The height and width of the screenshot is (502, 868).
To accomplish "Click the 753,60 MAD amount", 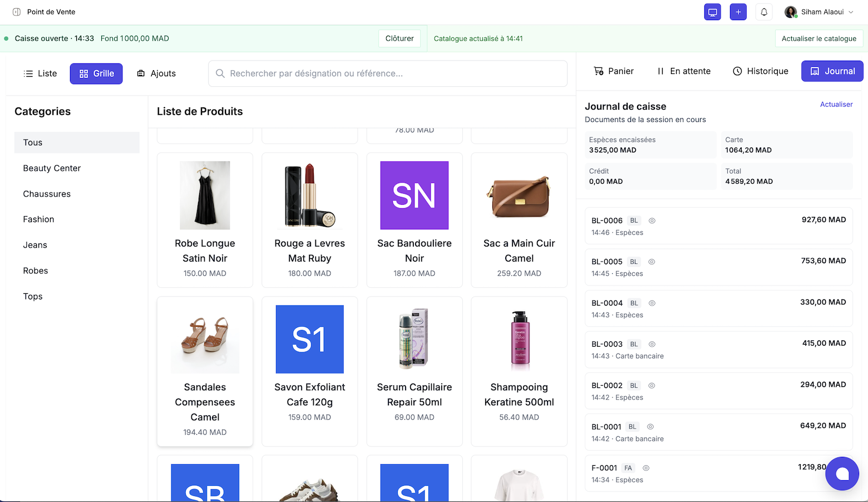I will point(823,261).
